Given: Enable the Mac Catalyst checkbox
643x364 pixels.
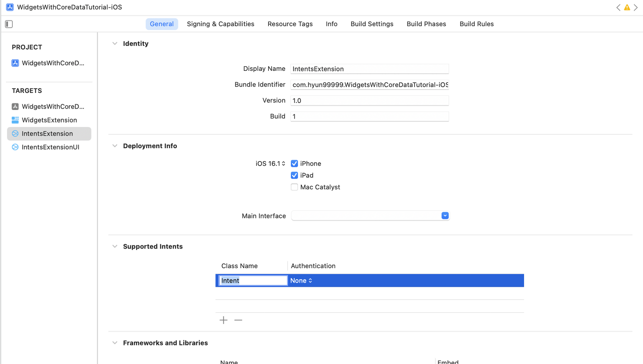Looking at the screenshot, I should [294, 187].
